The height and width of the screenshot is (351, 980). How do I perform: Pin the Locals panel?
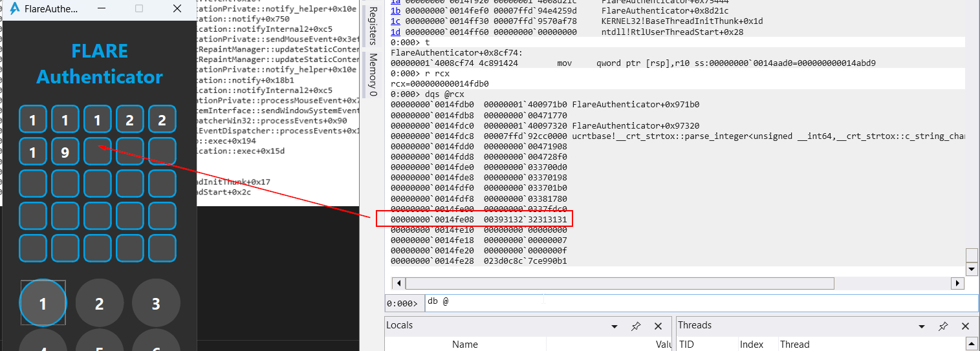point(635,326)
